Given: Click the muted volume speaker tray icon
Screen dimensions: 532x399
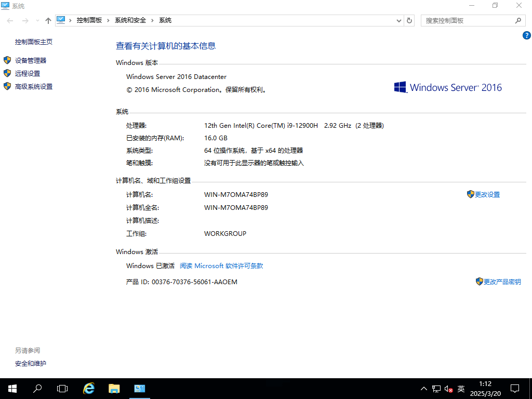Looking at the screenshot, I should pyautogui.click(x=449, y=389).
